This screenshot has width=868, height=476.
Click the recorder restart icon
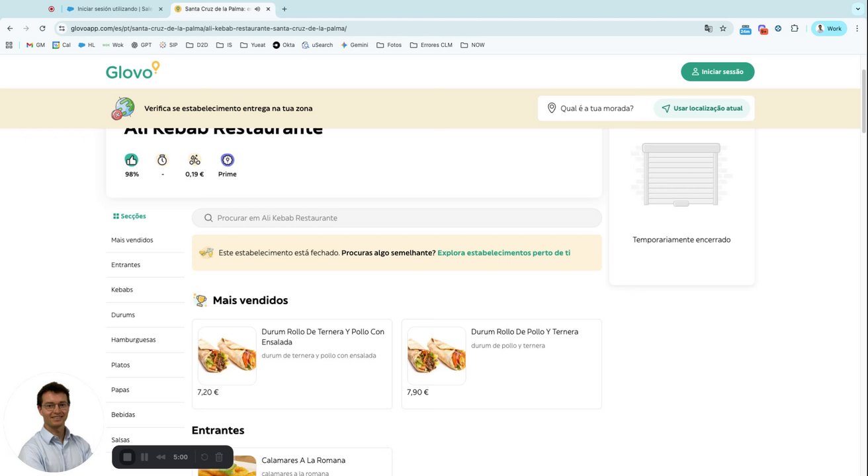pyautogui.click(x=204, y=457)
